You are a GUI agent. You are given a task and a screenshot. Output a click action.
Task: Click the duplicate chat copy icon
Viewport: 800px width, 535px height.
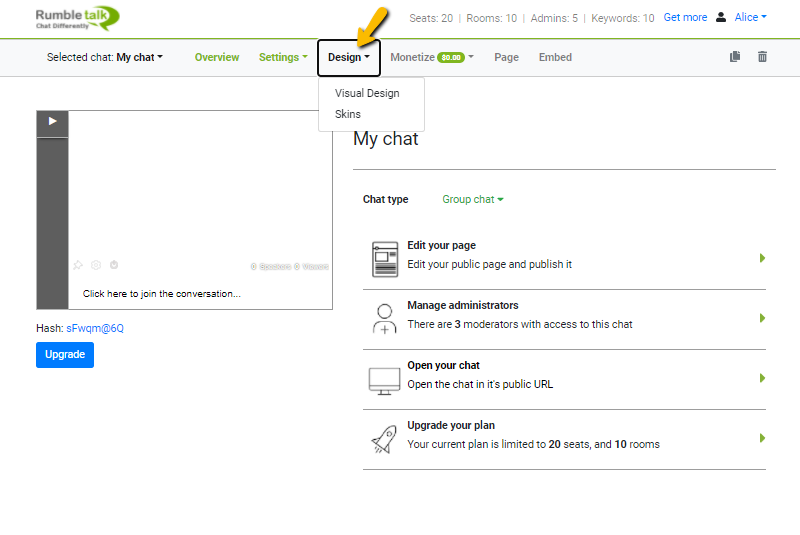tap(735, 57)
